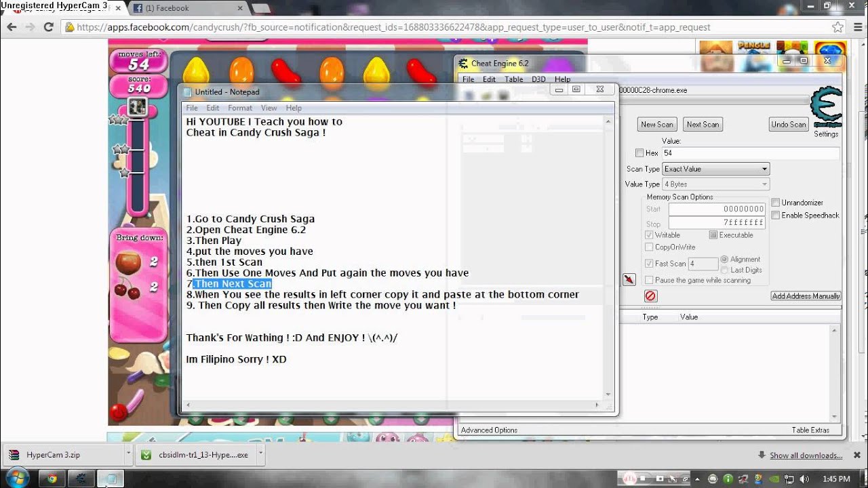Click the Notepad icon in Untitled title bar
868x488 pixels.
[x=188, y=91]
